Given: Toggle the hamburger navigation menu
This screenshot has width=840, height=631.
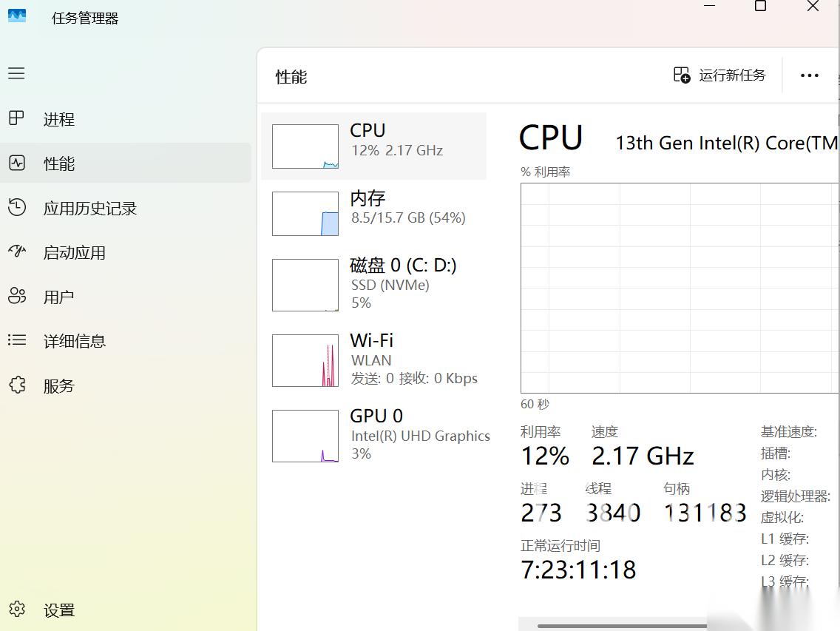Looking at the screenshot, I should 16,73.
